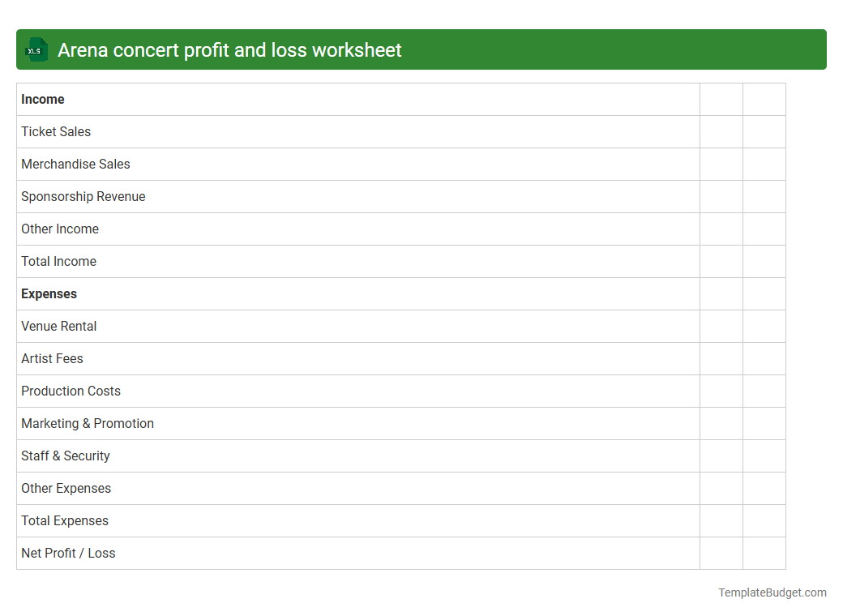Click the first amount cell beside Ticket Sales
The height and width of the screenshot is (616, 843).
721,131
